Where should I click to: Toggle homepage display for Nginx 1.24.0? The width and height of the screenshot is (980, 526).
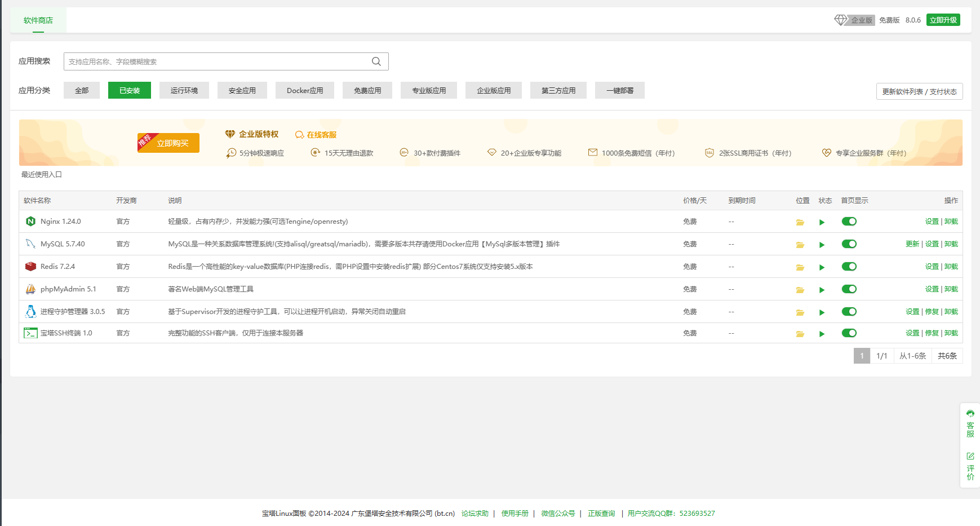coord(849,222)
